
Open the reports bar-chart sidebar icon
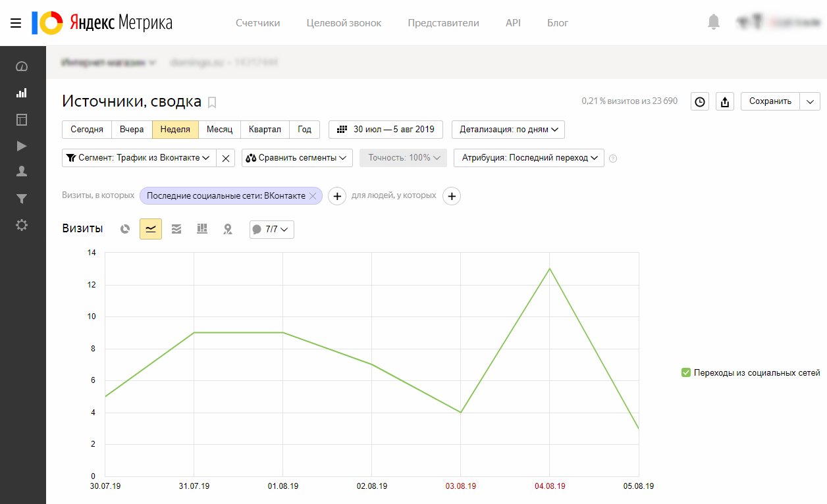pyautogui.click(x=22, y=93)
